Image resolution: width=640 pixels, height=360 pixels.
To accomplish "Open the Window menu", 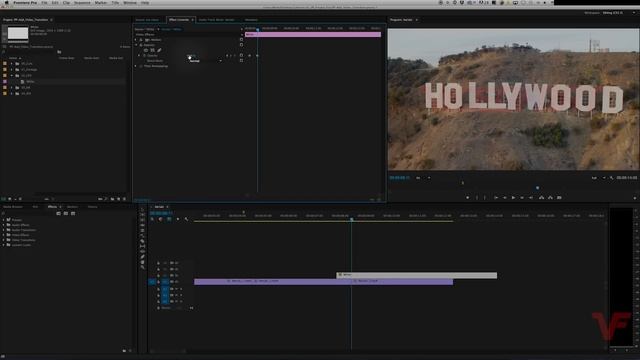I will [x=130, y=2].
